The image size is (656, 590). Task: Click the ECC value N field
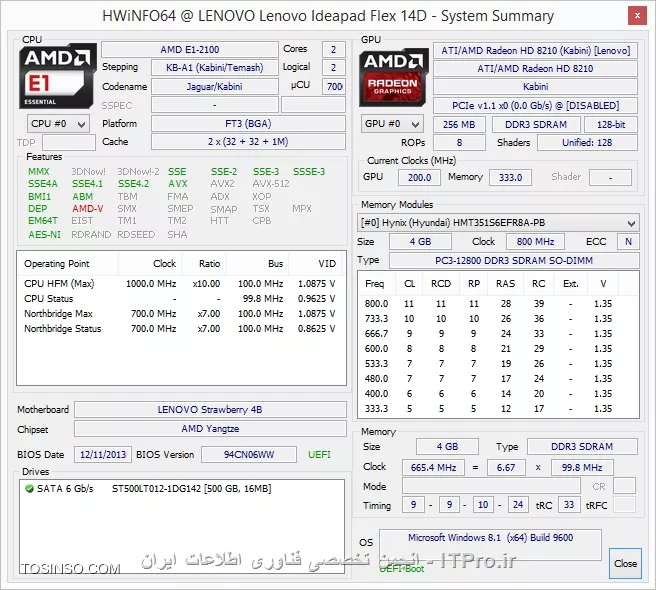tap(628, 242)
